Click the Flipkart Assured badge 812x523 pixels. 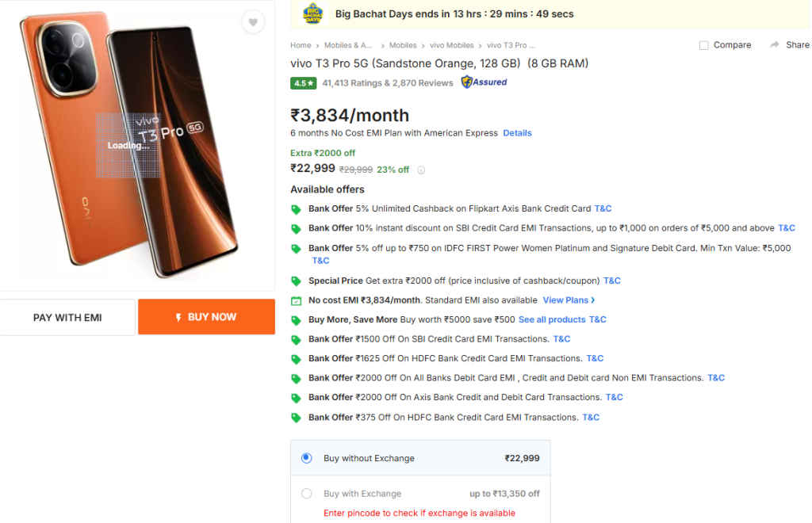[x=483, y=82]
